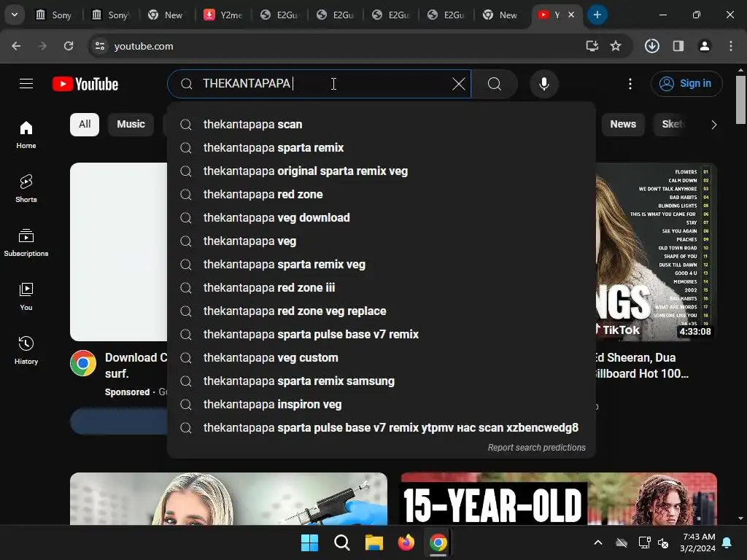Open File Explorer from the taskbar
Viewport: 747px width, 560px height.
point(374,542)
